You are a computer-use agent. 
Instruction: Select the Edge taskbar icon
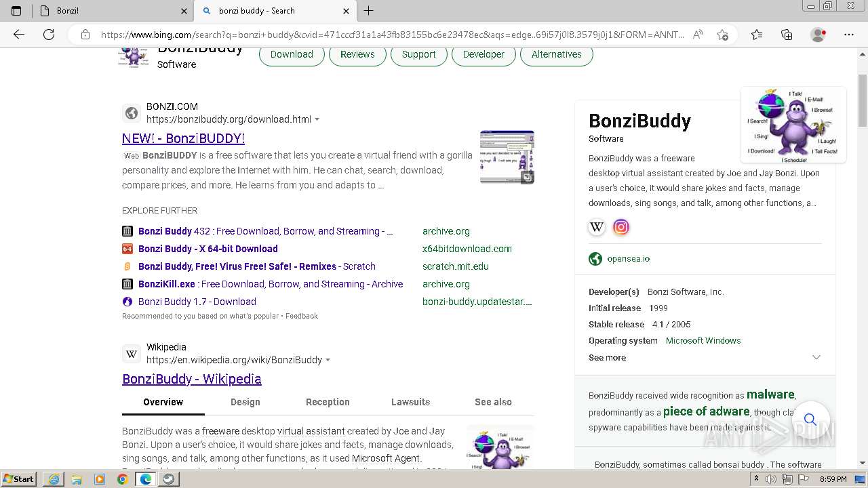pos(146,479)
